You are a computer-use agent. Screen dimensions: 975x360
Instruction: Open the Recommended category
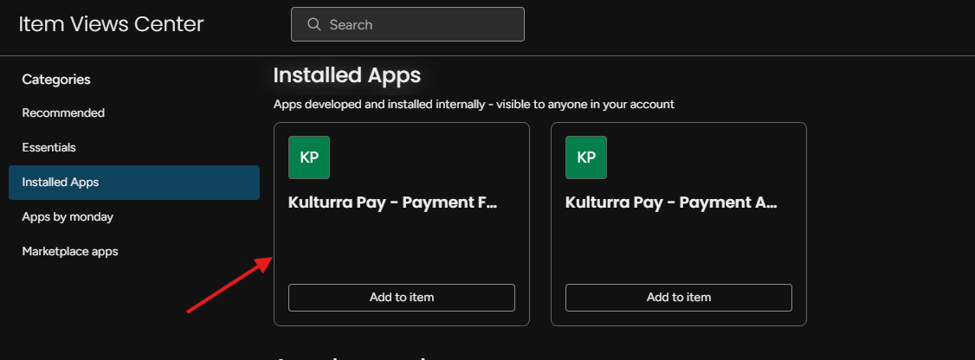point(63,113)
